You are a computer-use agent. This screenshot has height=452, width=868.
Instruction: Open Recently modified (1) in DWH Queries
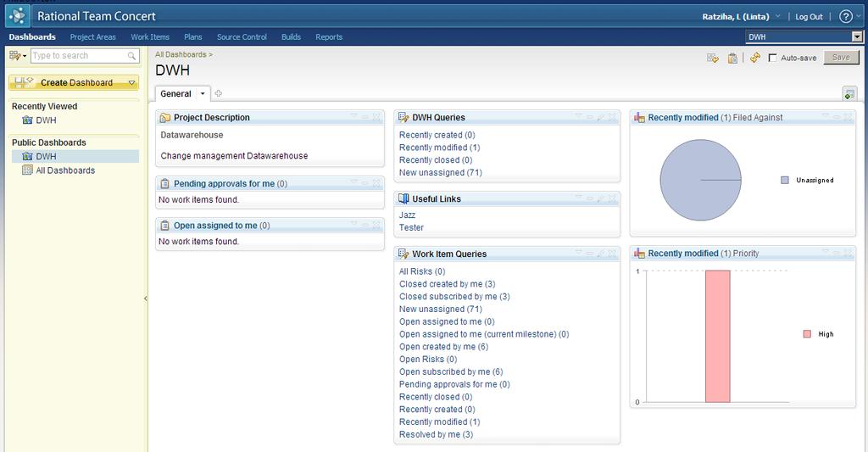click(x=440, y=148)
